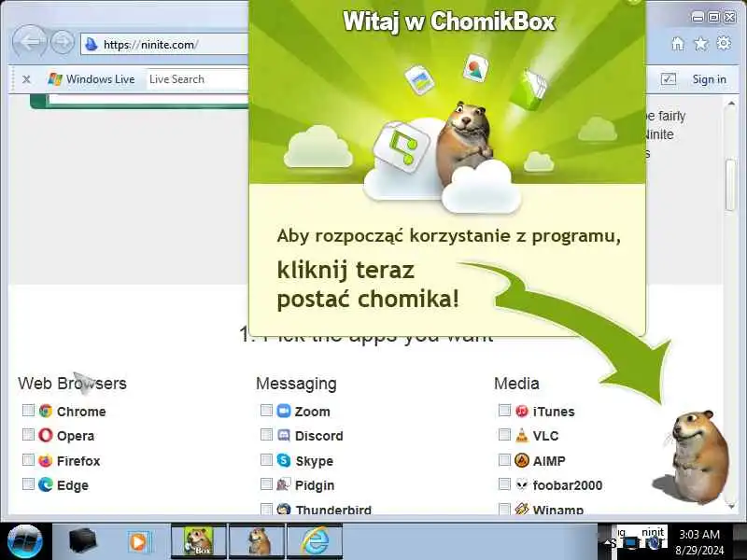Open the black box taskbar icon
Screen dimensions: 747x560
point(82,542)
